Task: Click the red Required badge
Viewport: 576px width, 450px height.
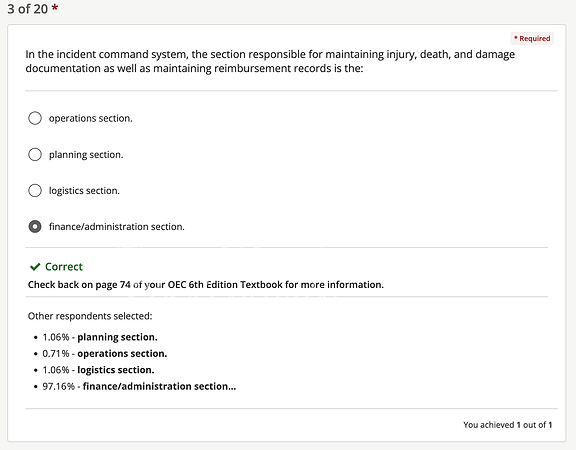Action: click(x=532, y=38)
